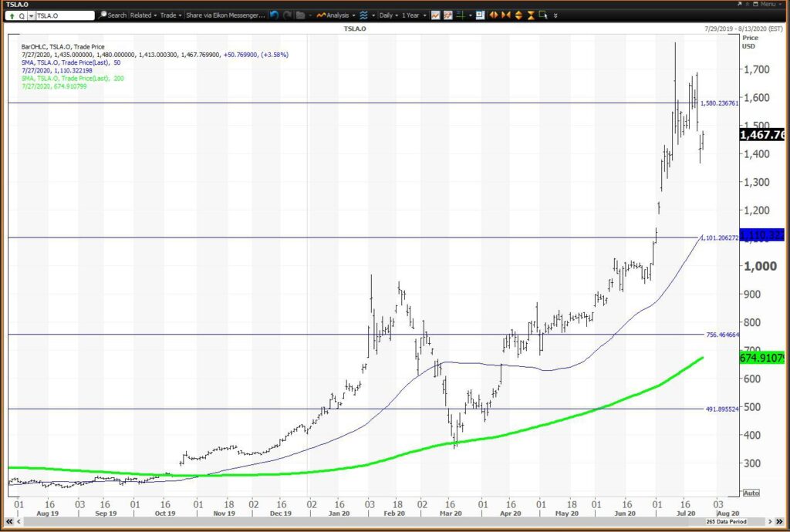
Task: Select the line chart style icon
Action: coord(435,15)
